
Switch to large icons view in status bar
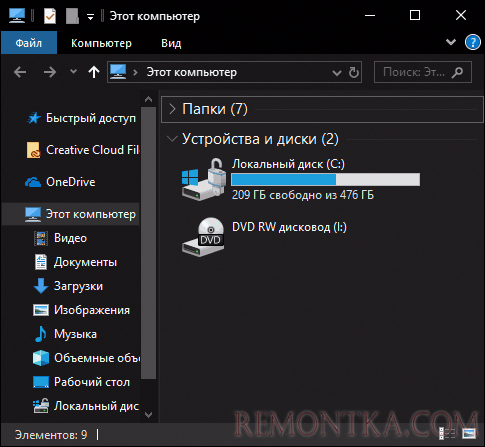[x=469, y=433]
